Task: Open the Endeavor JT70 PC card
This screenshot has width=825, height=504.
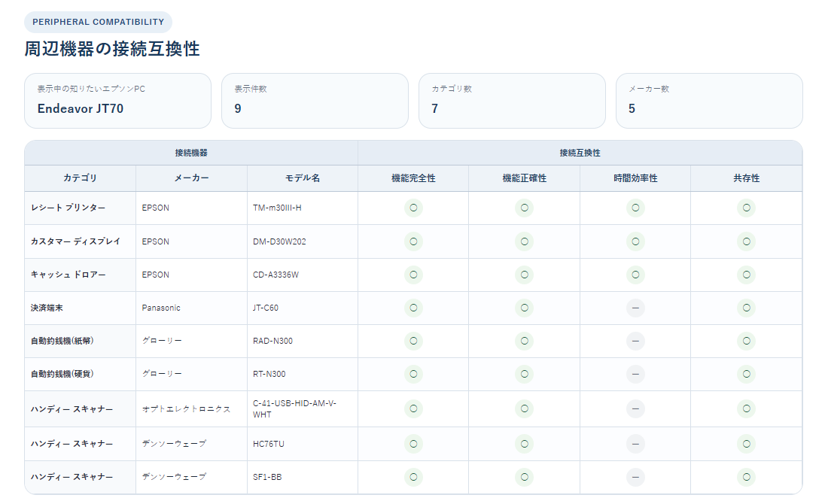Action: coord(118,101)
